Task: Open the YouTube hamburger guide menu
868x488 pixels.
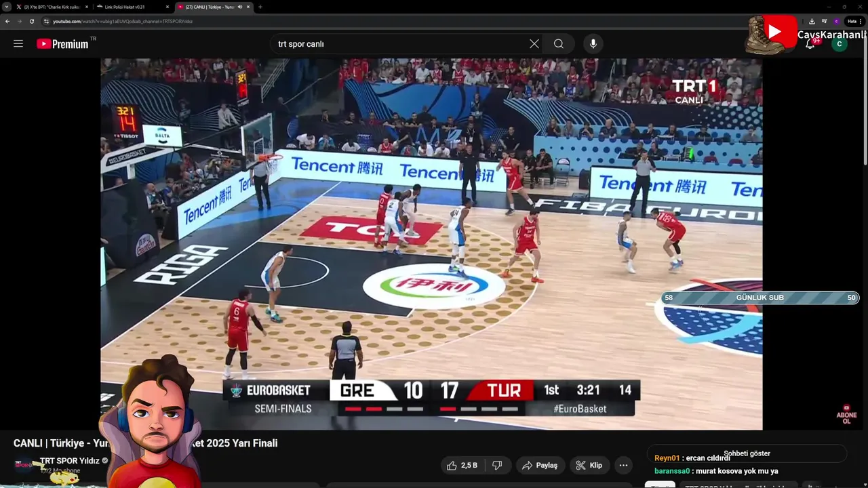Action: [x=18, y=43]
